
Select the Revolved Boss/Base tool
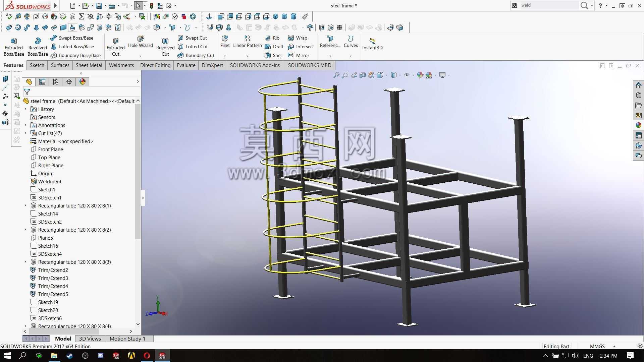pos(38,47)
